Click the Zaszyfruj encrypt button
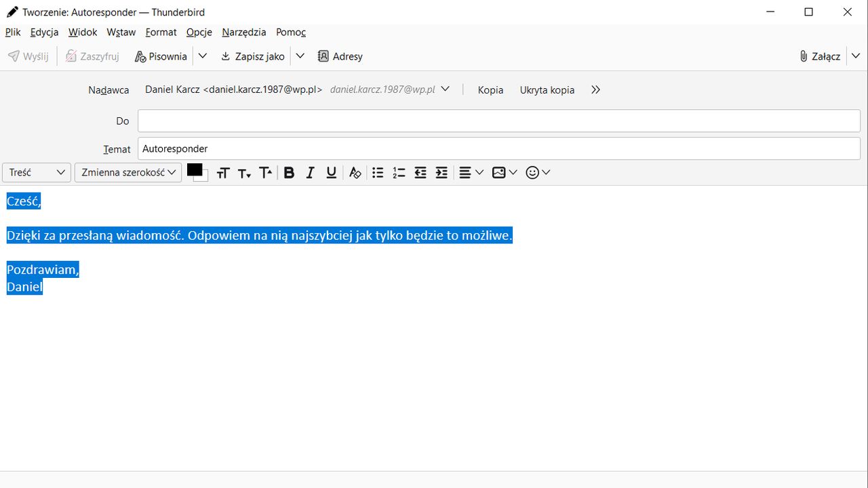The width and height of the screenshot is (868, 488). (92, 56)
